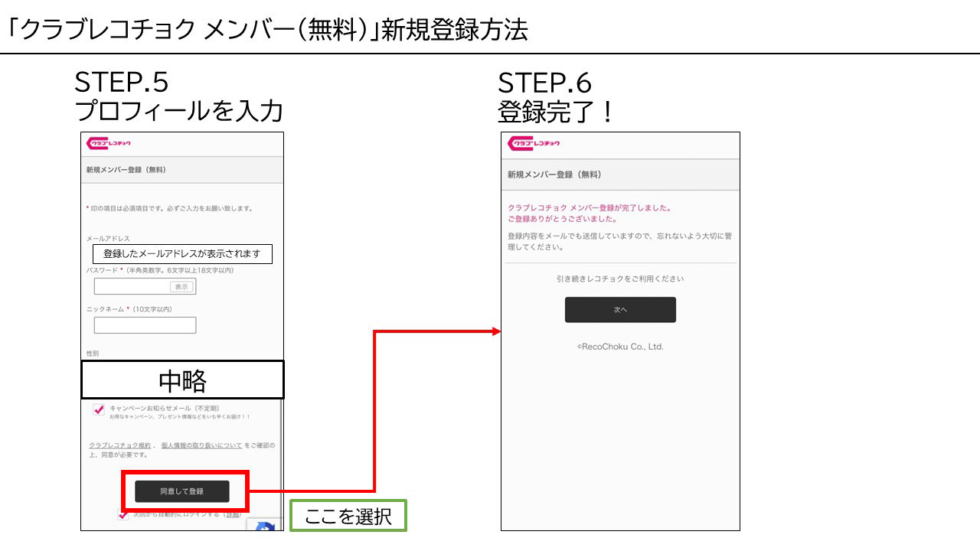Click the 次へ button on the completion screen
Image resolution: width=980 pixels, height=551 pixels.
[620, 310]
